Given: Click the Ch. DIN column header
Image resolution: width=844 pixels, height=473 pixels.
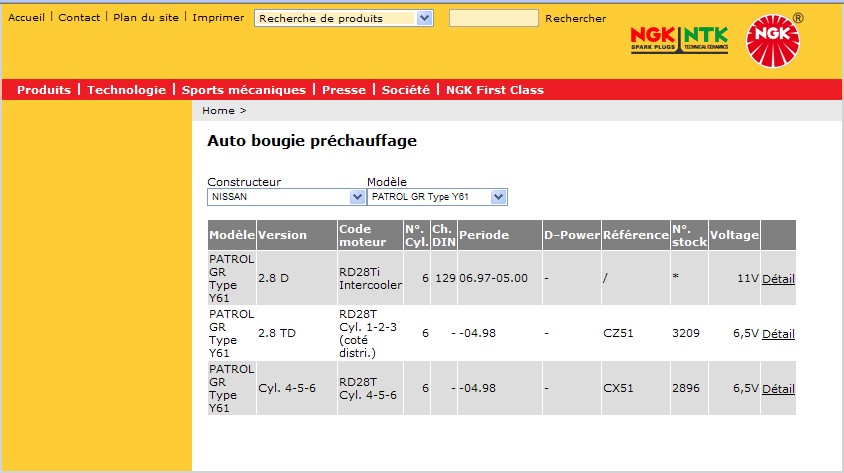Looking at the screenshot, I should click(444, 235).
